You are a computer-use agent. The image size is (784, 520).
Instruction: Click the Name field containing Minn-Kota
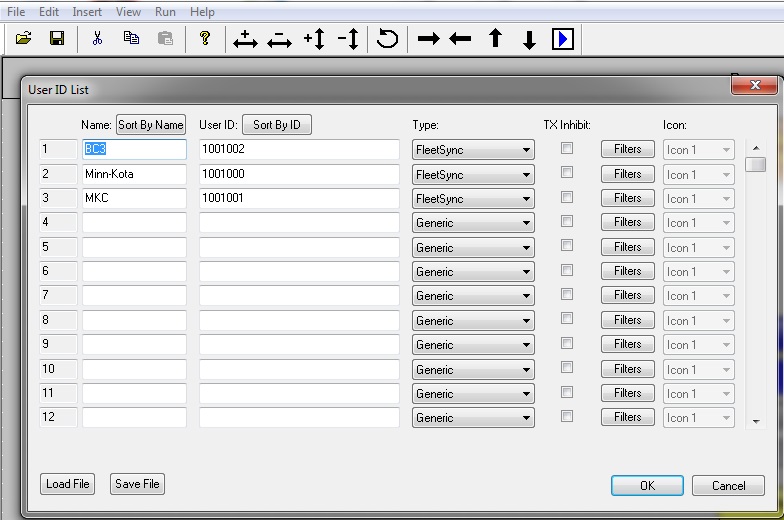tap(134, 174)
